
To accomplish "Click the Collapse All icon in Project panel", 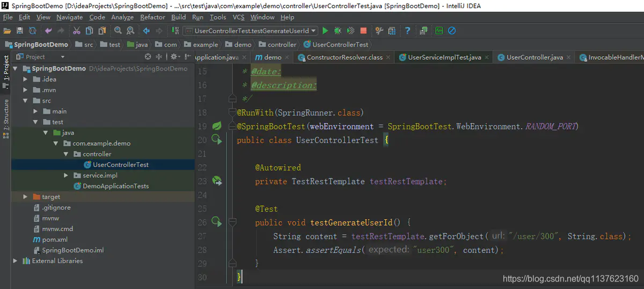I will [x=159, y=57].
